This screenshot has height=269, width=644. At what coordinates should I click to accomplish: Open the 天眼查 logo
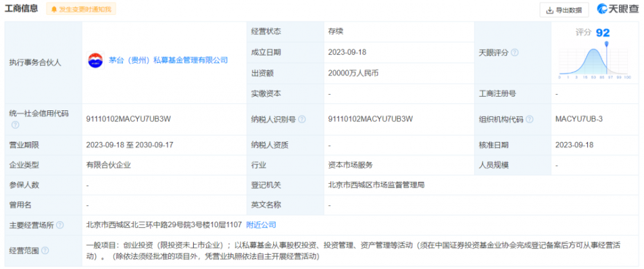pos(618,9)
